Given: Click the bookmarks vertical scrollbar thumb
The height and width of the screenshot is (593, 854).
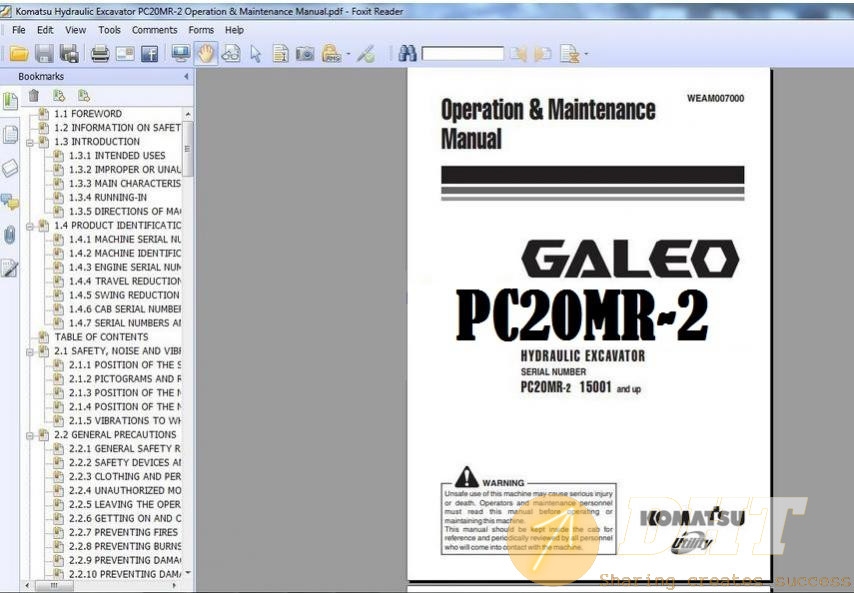Looking at the screenshot, I should click(x=187, y=149).
